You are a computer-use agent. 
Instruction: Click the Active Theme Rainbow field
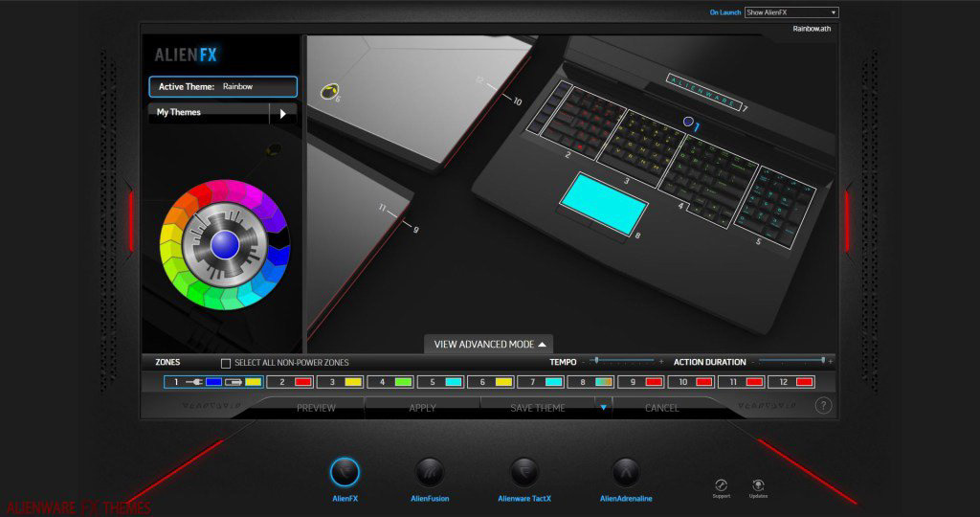pos(222,87)
